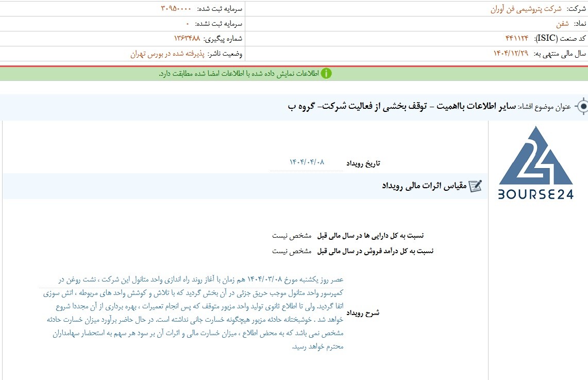Click the شرح رویداد label

coord(363,313)
